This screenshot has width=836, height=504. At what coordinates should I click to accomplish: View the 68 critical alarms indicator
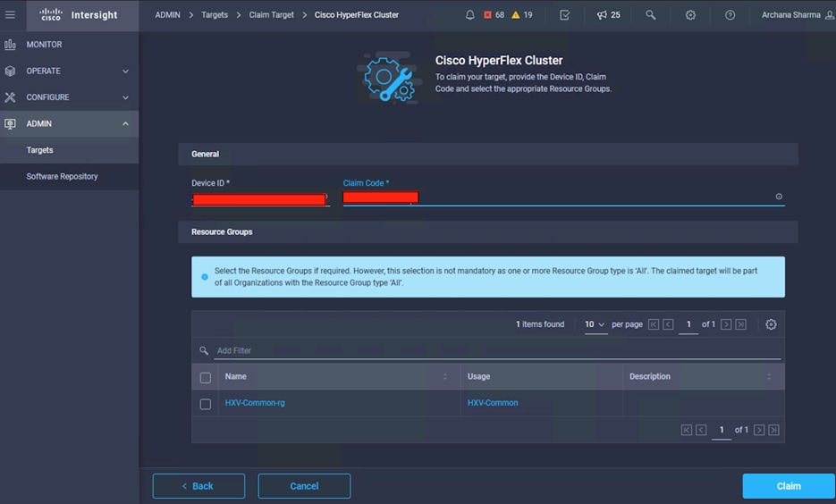[494, 15]
